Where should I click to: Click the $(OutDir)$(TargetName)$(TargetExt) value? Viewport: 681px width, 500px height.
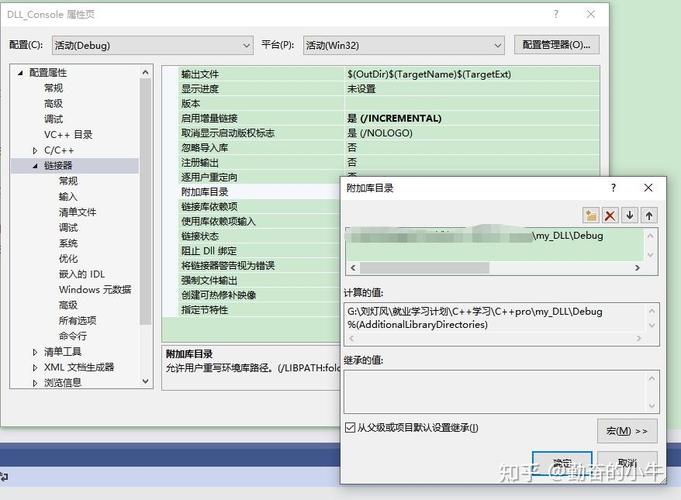click(429, 74)
